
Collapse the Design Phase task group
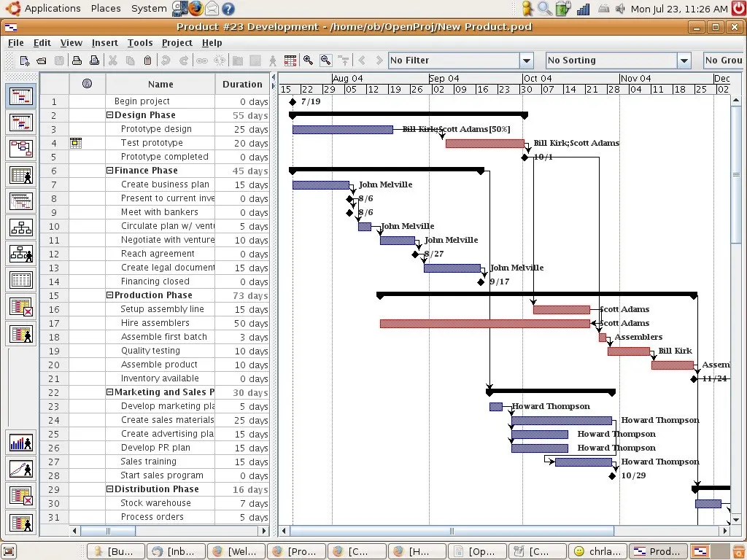click(109, 114)
